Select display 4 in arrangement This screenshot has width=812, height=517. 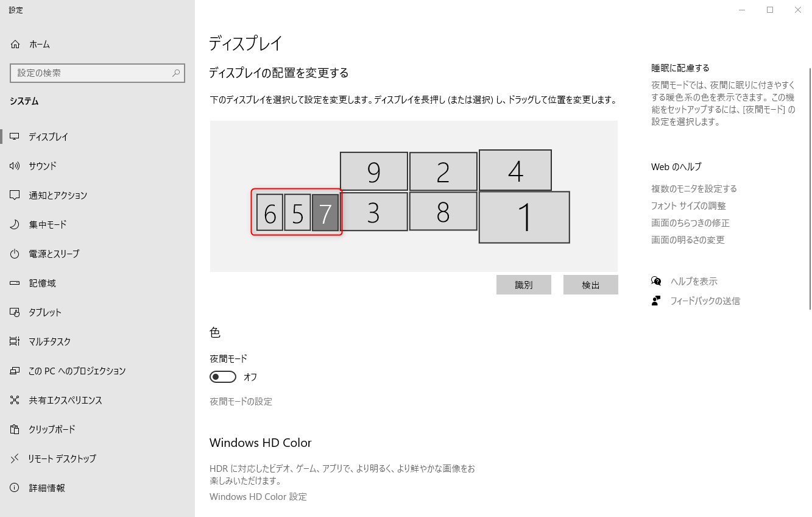click(515, 170)
